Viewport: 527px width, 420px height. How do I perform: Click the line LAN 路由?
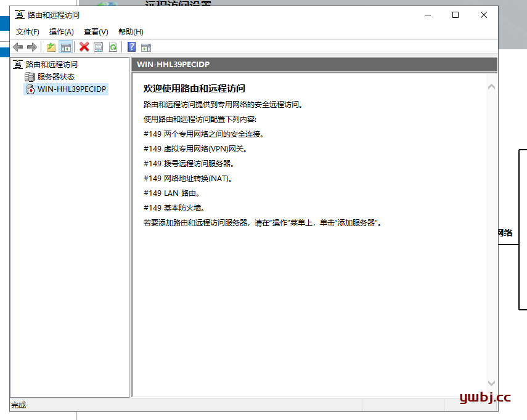tap(172, 193)
